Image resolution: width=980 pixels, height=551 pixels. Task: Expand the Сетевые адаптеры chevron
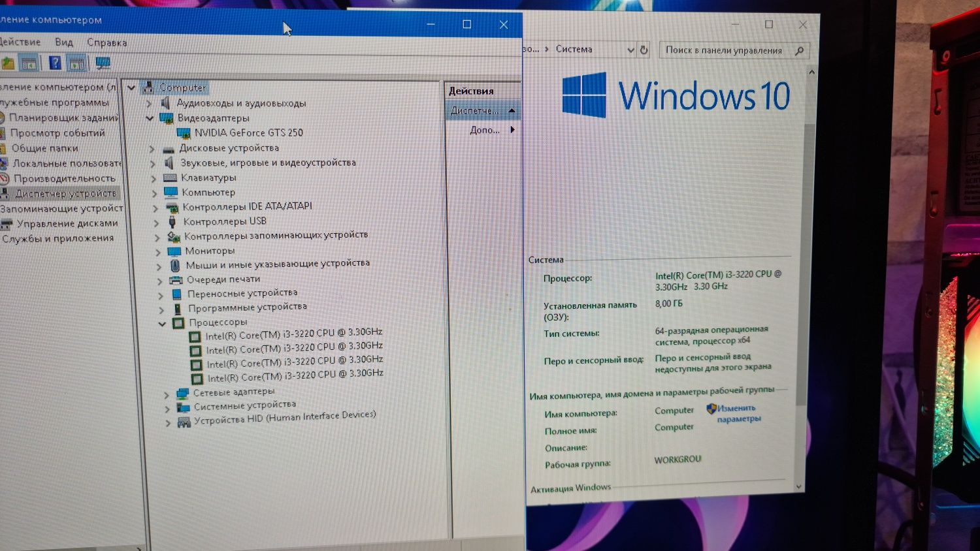coord(167,394)
